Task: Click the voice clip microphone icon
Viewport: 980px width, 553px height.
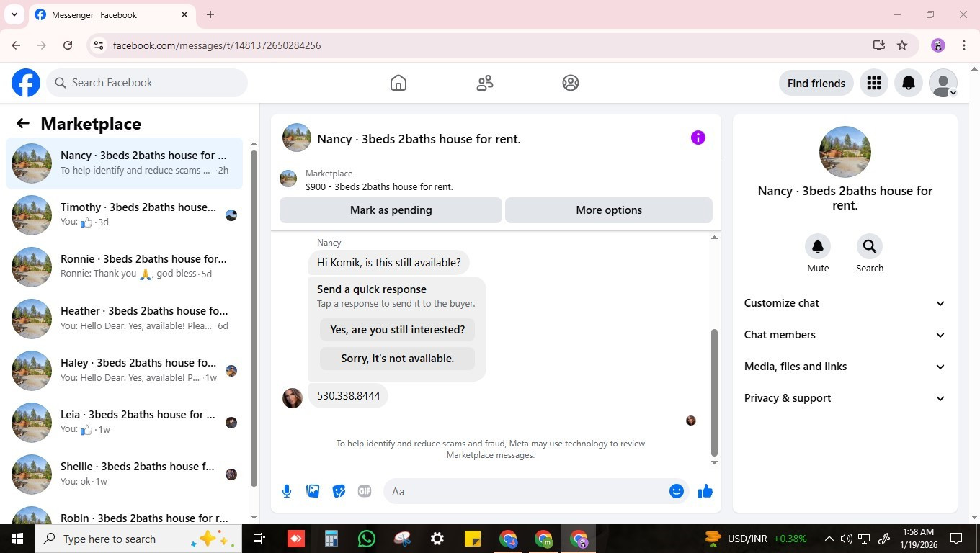Action: pos(287,491)
